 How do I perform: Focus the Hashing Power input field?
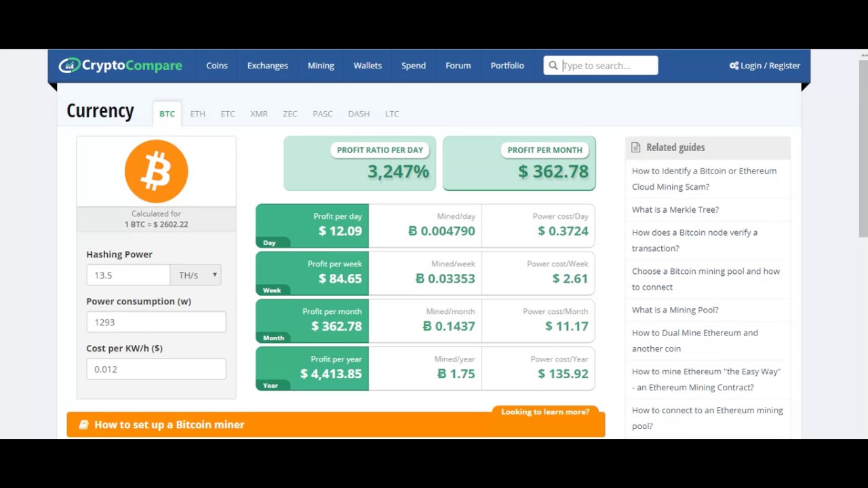tap(128, 274)
